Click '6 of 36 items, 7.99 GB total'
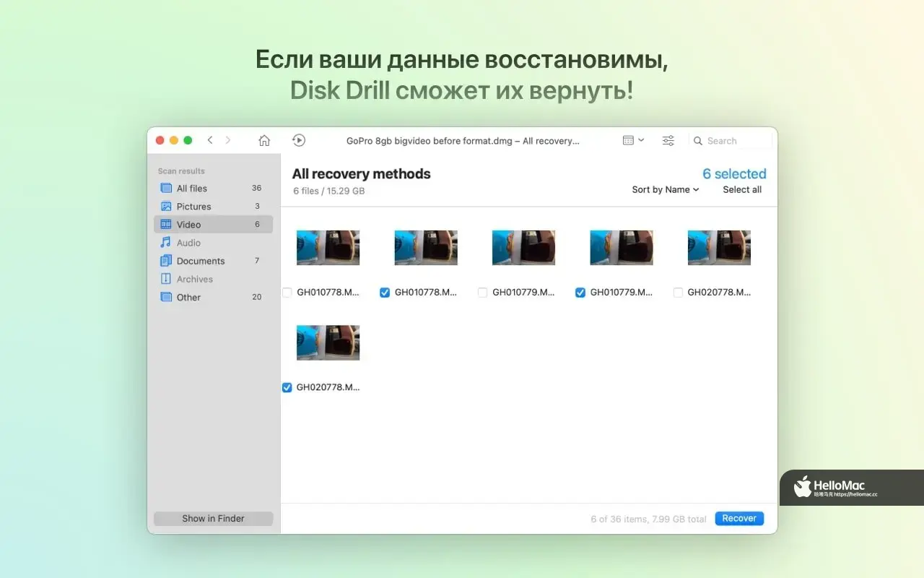 (x=648, y=519)
